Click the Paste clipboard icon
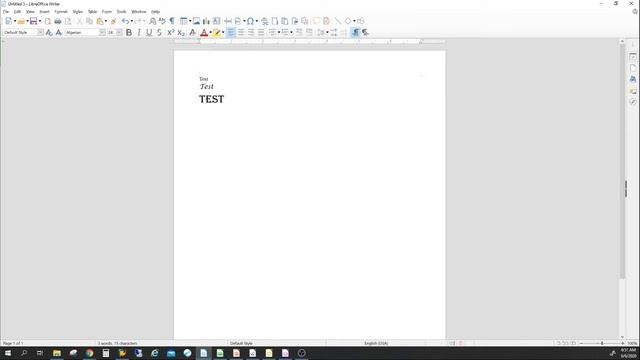640x360 pixels. (100, 21)
